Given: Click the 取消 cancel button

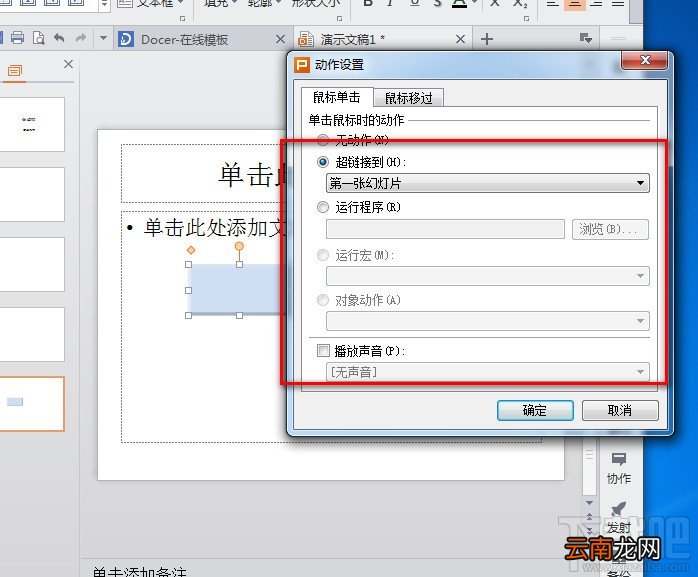Looking at the screenshot, I should [620, 410].
